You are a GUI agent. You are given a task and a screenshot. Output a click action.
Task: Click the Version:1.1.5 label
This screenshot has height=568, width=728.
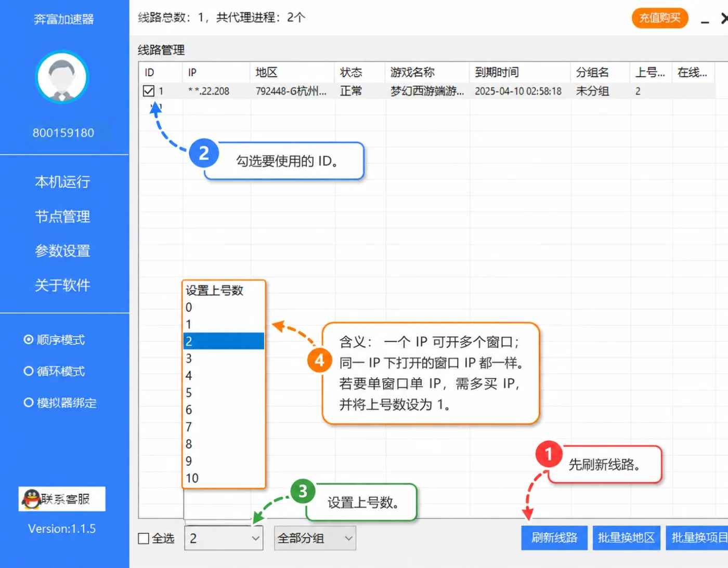coord(62,529)
